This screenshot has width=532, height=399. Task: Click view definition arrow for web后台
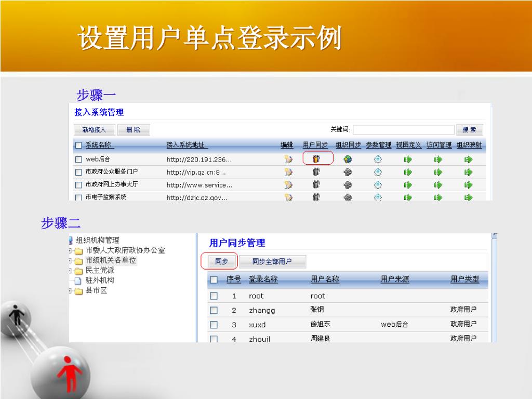(408, 159)
